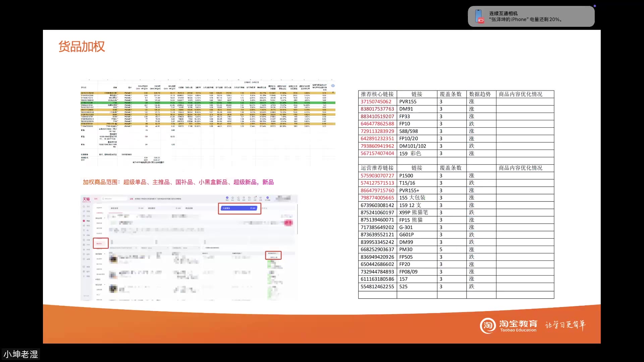Click link ID 793860941962
This screenshot has height=362, width=644.
coord(377,146)
